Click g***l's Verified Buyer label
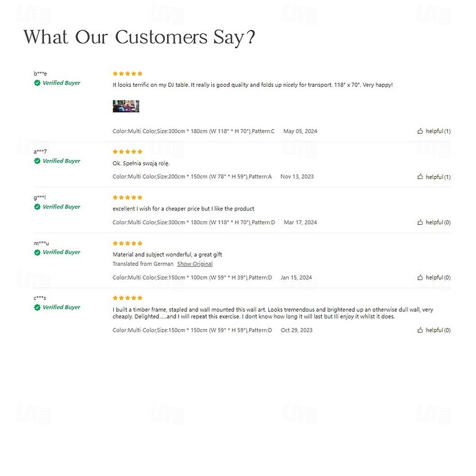The image size is (476, 476). pos(61,207)
